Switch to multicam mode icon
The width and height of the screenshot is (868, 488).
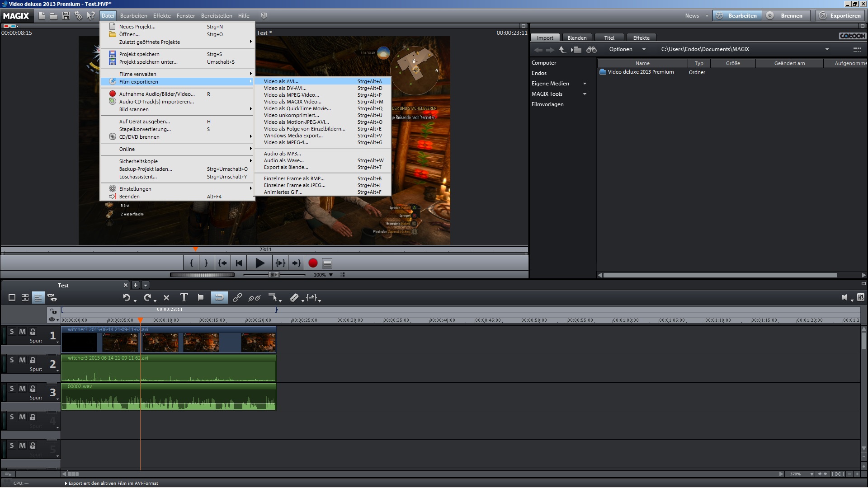tap(52, 298)
